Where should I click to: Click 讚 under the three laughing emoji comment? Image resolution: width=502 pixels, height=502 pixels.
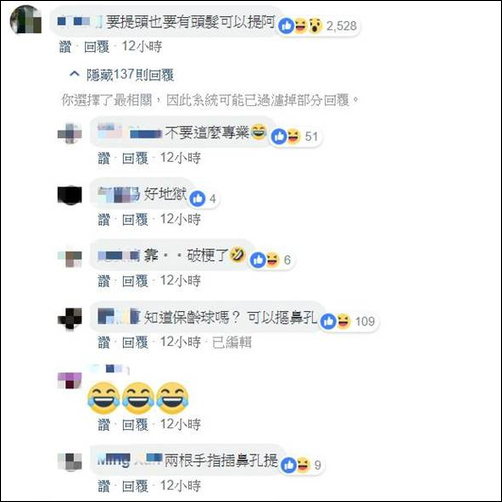[104, 425]
